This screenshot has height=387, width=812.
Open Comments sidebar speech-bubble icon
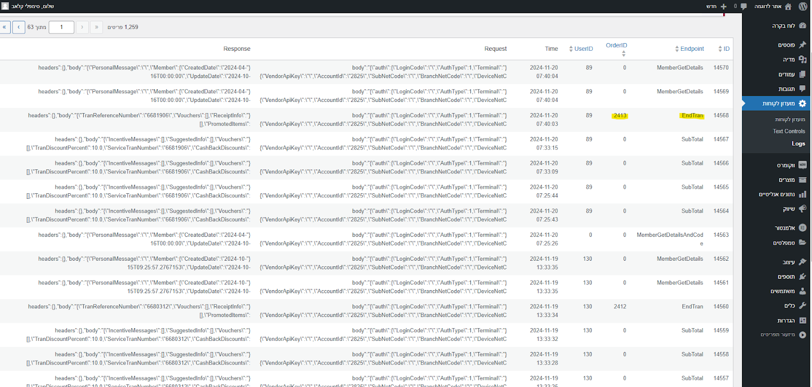pyautogui.click(x=802, y=89)
